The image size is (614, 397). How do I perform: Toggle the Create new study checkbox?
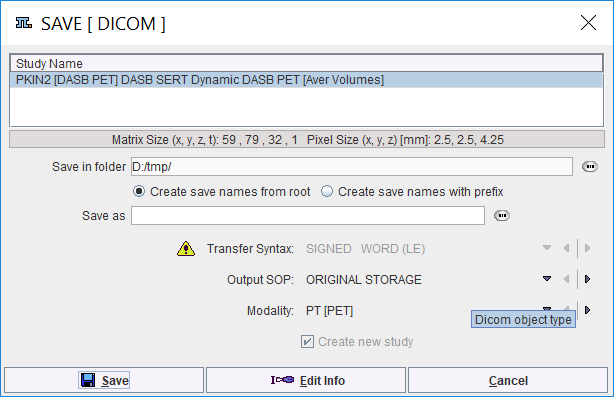coord(307,341)
